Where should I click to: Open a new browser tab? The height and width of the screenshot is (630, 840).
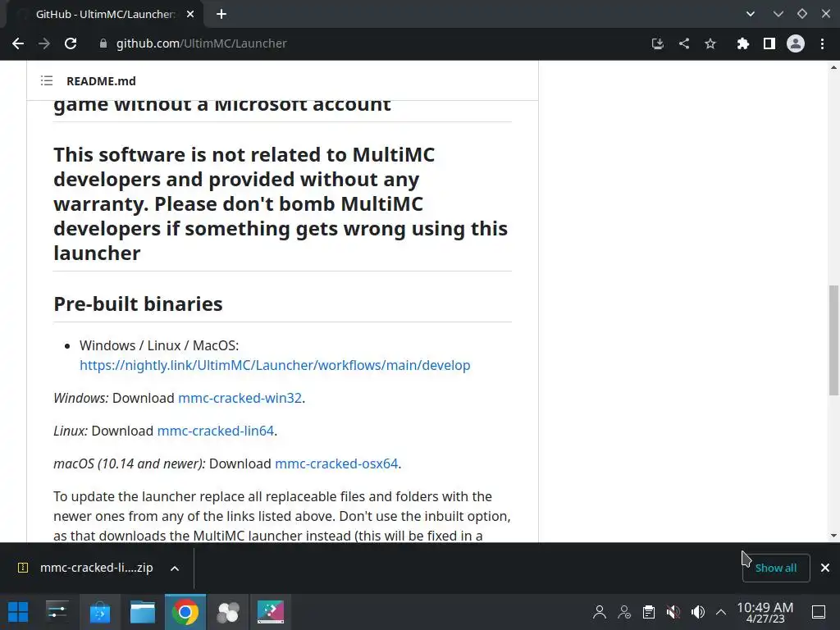(221, 15)
